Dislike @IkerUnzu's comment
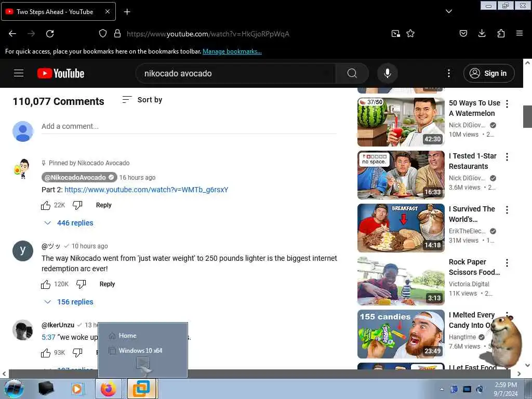 point(77,353)
